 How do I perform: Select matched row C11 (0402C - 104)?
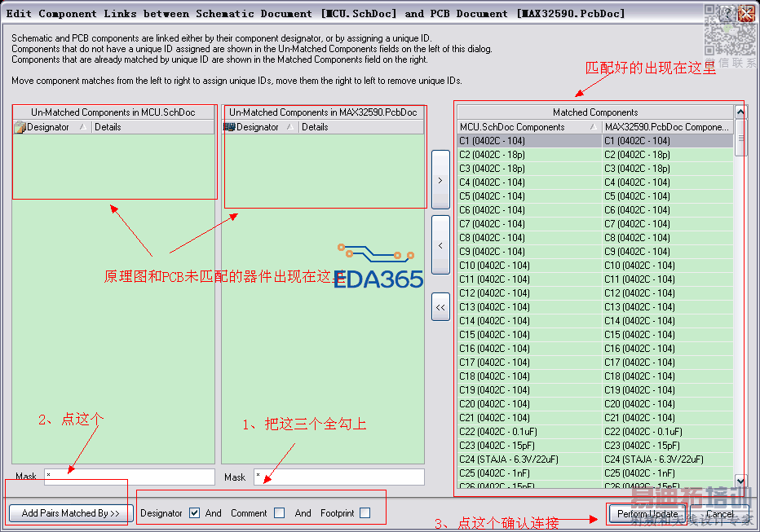[x=595, y=279]
